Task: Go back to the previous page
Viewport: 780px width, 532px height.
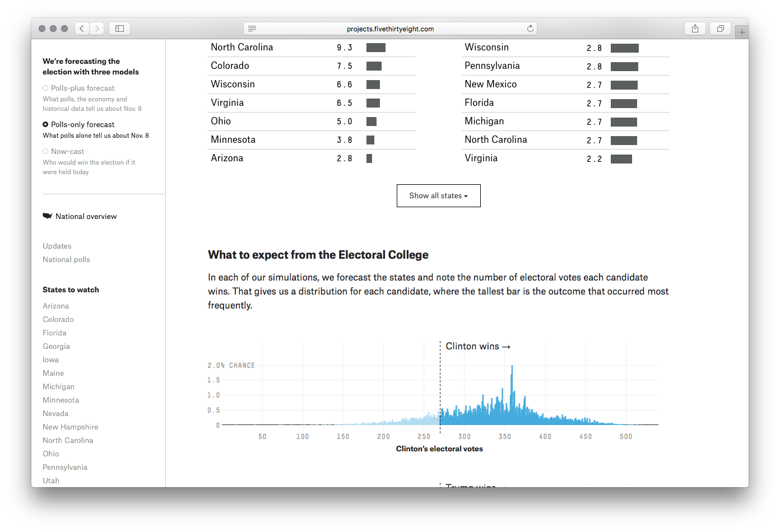Action: 82,28
